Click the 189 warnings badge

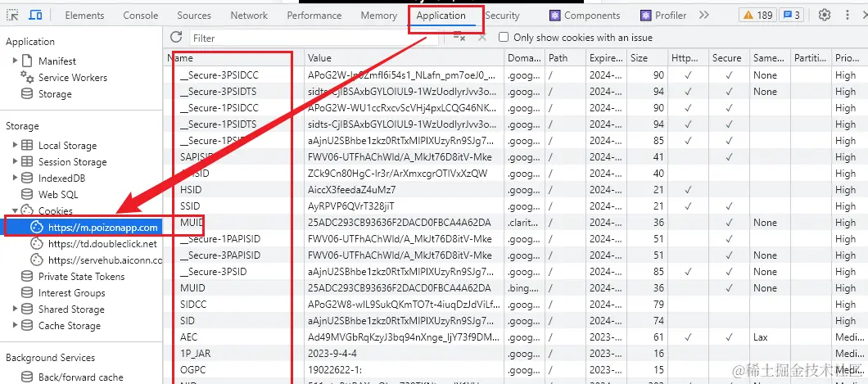click(757, 15)
